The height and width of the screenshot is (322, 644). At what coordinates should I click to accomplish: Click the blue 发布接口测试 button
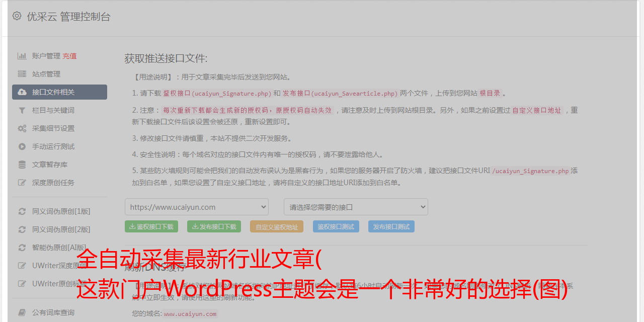(x=391, y=226)
